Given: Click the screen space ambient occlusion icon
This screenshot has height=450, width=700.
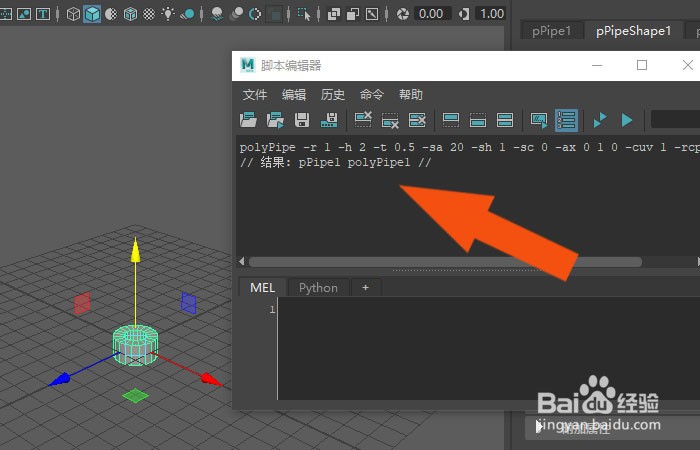Looking at the screenshot, I should click(x=217, y=14).
